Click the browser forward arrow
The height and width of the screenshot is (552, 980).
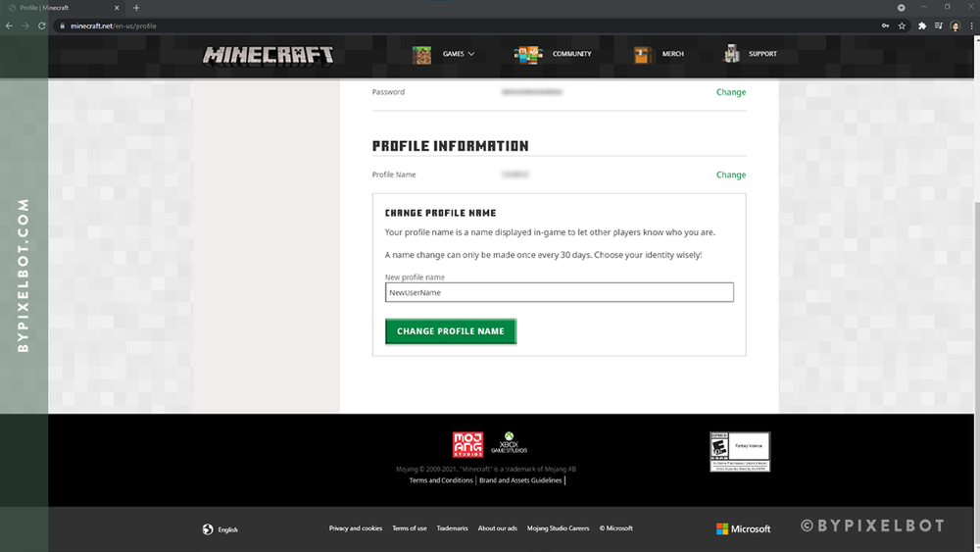tap(25, 25)
